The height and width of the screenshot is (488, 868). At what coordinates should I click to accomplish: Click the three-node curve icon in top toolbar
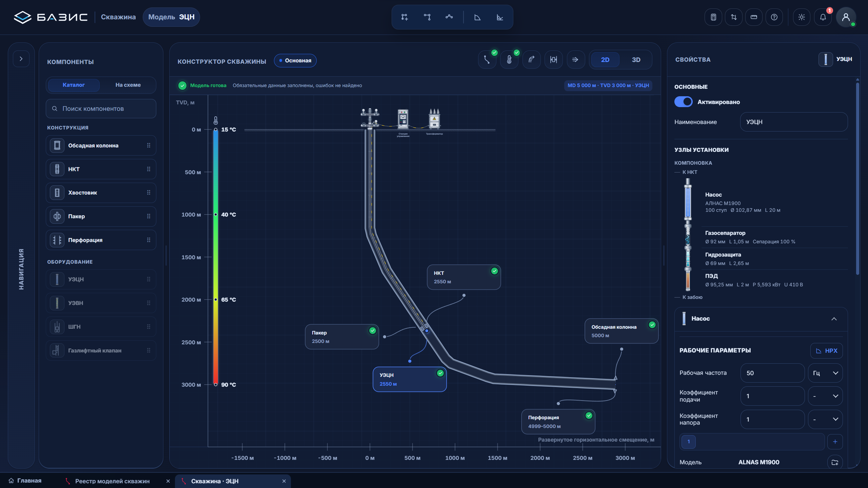coord(449,17)
